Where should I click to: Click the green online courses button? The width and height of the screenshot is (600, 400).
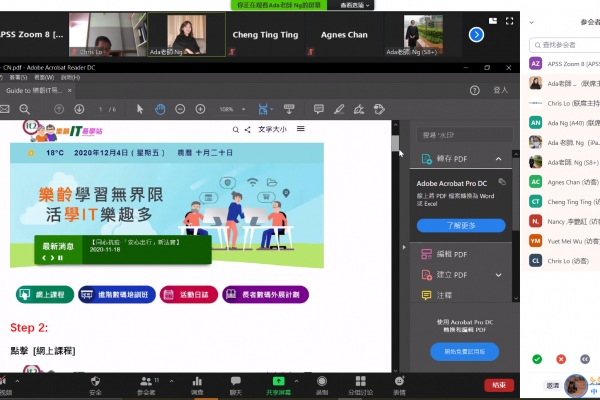click(45, 294)
